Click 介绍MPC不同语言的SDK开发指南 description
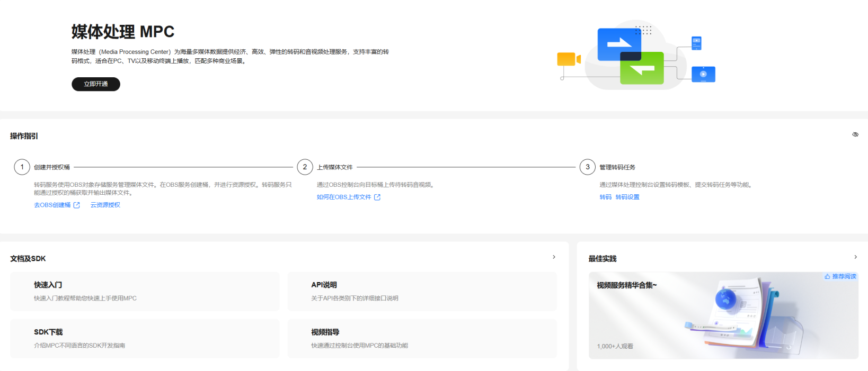 [x=79, y=346]
